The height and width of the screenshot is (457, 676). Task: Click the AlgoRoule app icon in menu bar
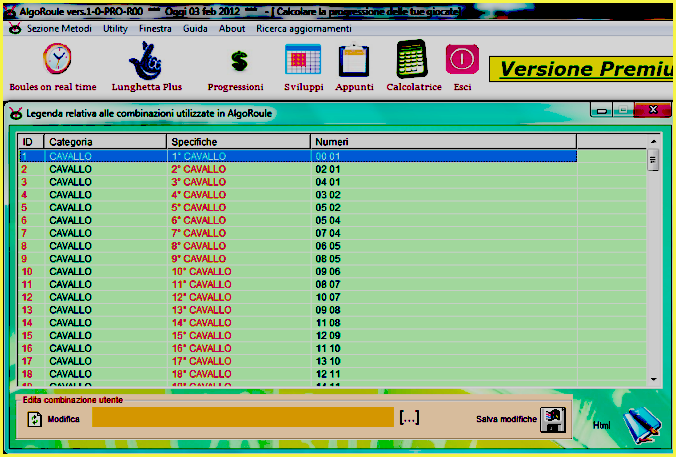coord(15,29)
